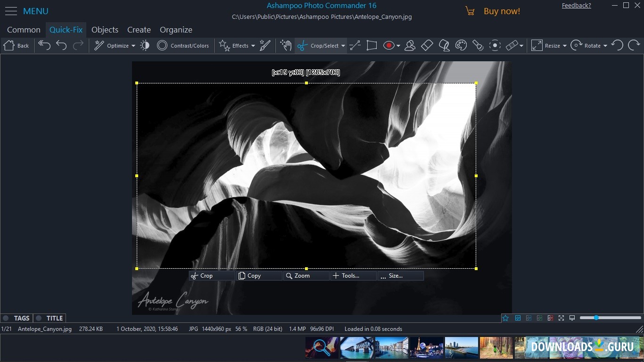The width and height of the screenshot is (644, 362).
Task: Expand the Crop/Select dropdown arrow
Action: [343, 46]
